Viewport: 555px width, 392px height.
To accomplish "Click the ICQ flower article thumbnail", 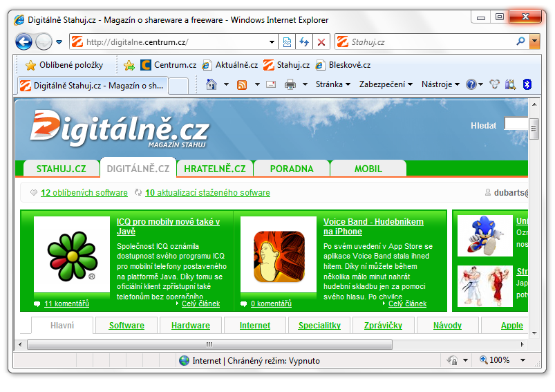I will pos(72,255).
